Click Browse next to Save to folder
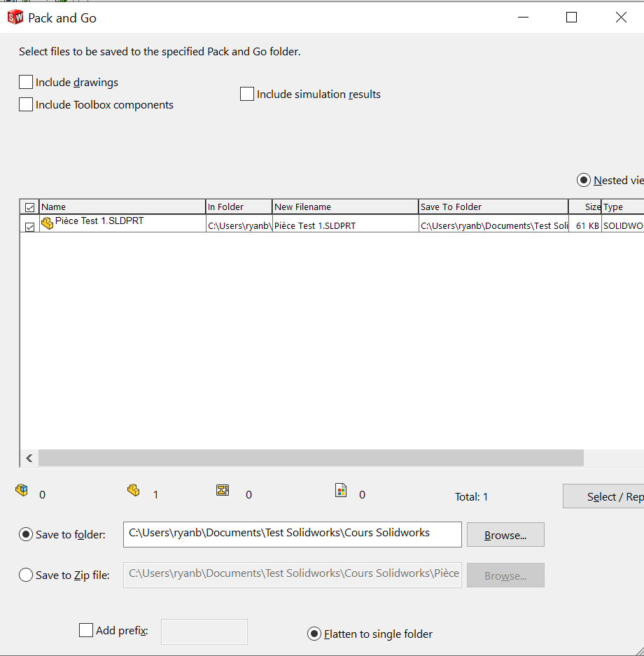 (505, 534)
